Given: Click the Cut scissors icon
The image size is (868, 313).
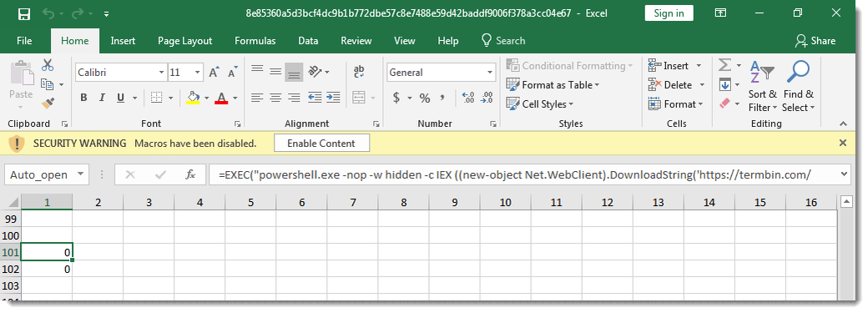Looking at the screenshot, I should pyautogui.click(x=48, y=65).
